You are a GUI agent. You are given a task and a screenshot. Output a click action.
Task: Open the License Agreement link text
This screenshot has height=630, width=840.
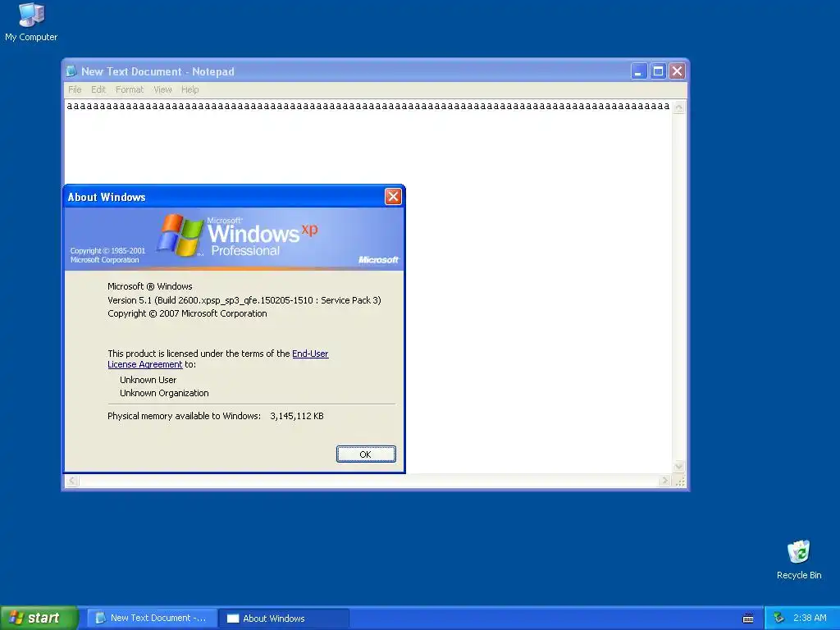[x=144, y=364]
